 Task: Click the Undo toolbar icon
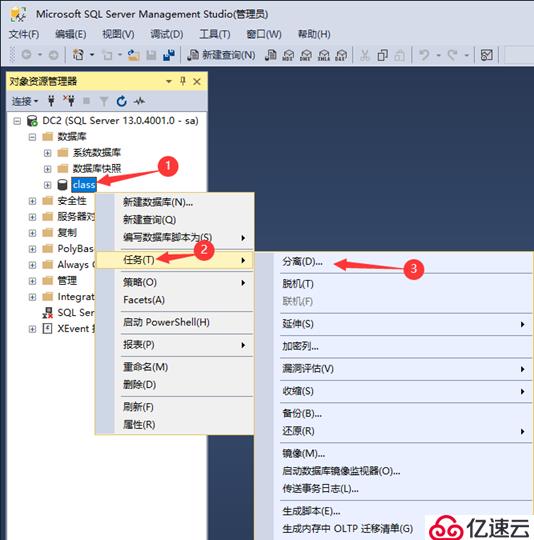point(424,55)
